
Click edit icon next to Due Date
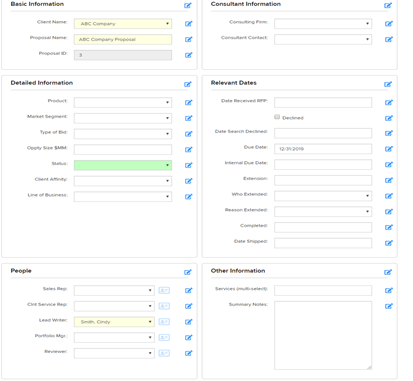pos(389,149)
